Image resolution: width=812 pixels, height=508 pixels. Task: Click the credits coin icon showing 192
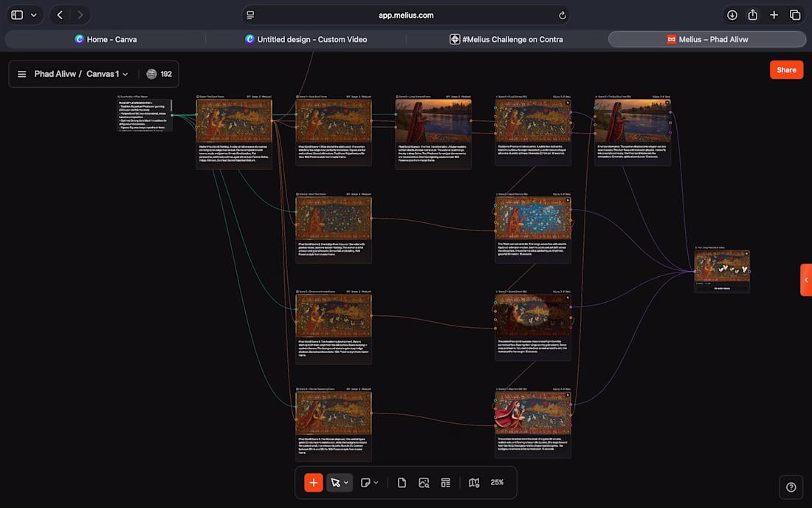pyautogui.click(x=151, y=74)
